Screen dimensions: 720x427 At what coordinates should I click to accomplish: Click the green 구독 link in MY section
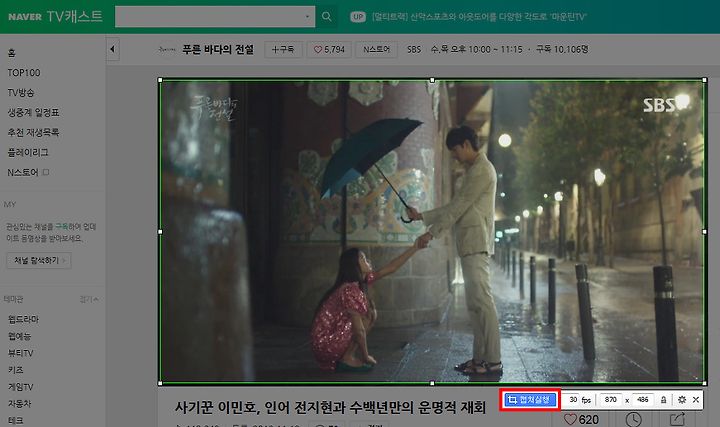click(61, 227)
